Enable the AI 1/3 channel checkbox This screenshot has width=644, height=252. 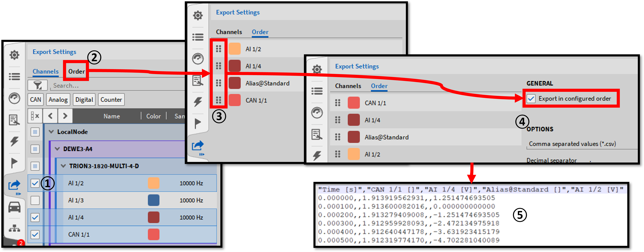tap(35, 200)
